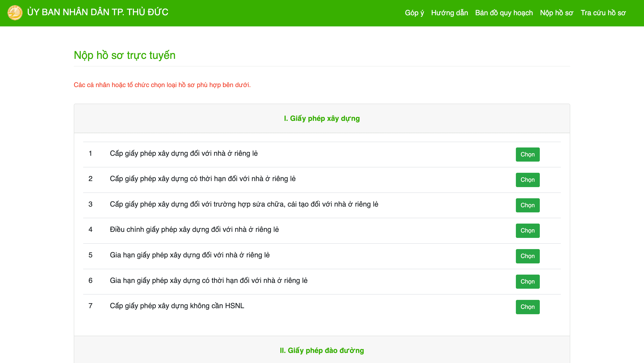Viewport: 644px width, 363px height.
Task: Click the II. Giấy phép đào đường heading
Action: pos(322,350)
